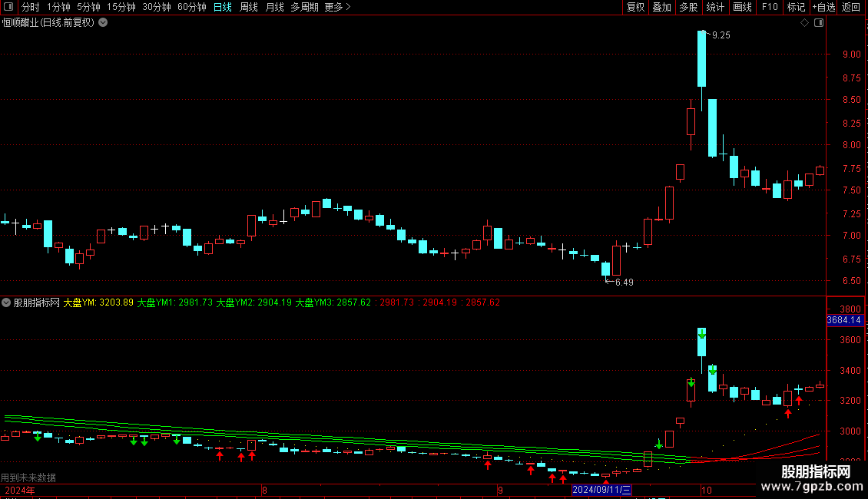The image size is (868, 499).
Task: Click the 9.25 high price label
Action: [x=721, y=35]
